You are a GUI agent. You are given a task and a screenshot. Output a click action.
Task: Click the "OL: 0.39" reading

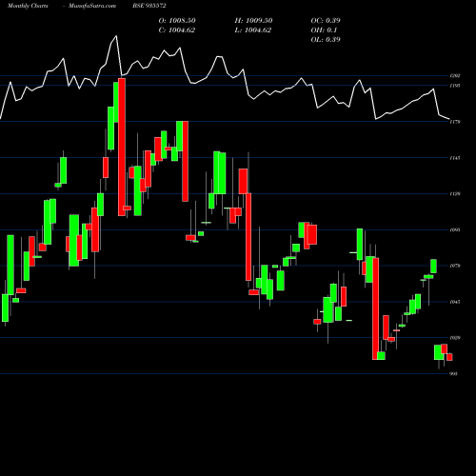pyautogui.click(x=326, y=40)
